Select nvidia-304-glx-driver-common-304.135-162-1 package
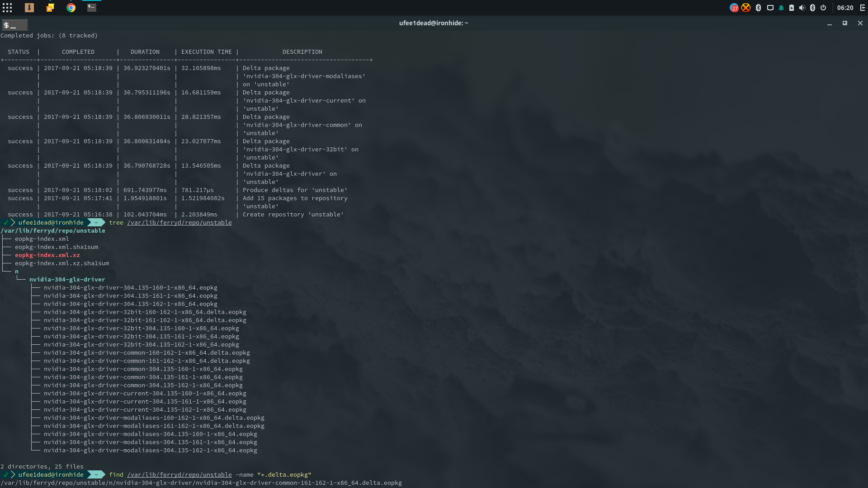Viewport: 868px width, 488px height. (x=143, y=385)
